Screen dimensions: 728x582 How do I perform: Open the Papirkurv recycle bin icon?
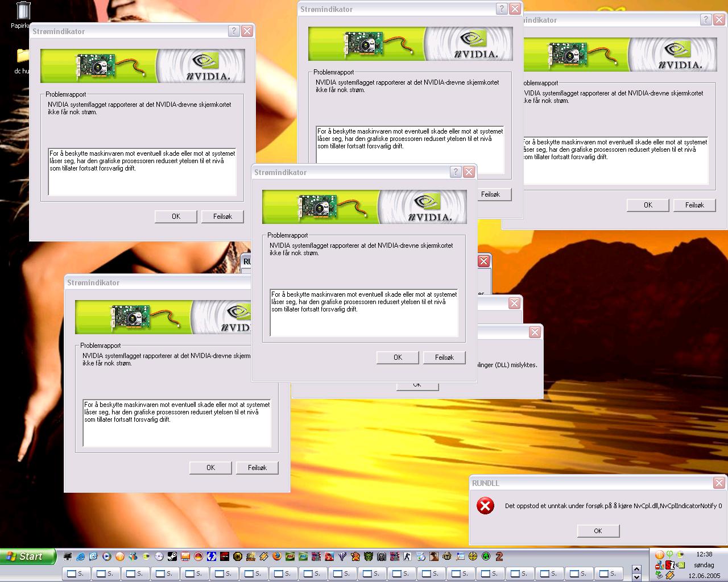coord(23,11)
